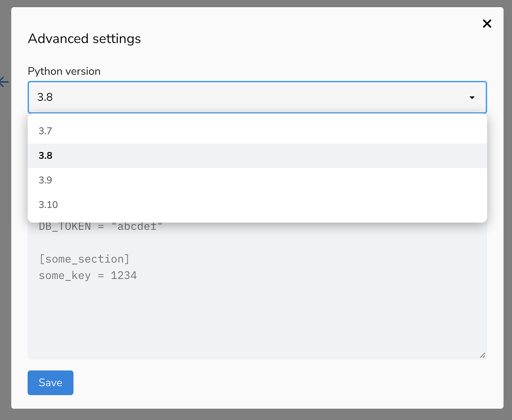This screenshot has width=512, height=420.
Task: Click the 1234 value in secrets
Action: [124, 276]
